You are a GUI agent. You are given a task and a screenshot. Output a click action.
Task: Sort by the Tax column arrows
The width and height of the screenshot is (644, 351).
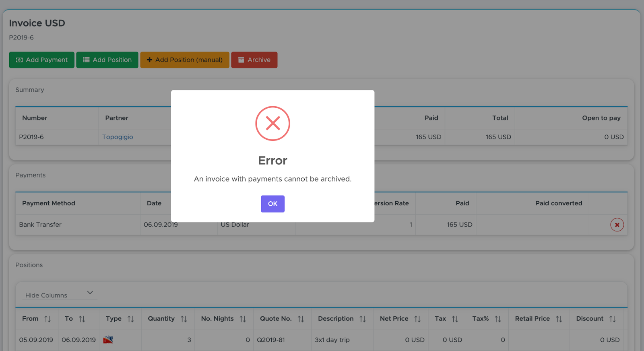(455, 319)
